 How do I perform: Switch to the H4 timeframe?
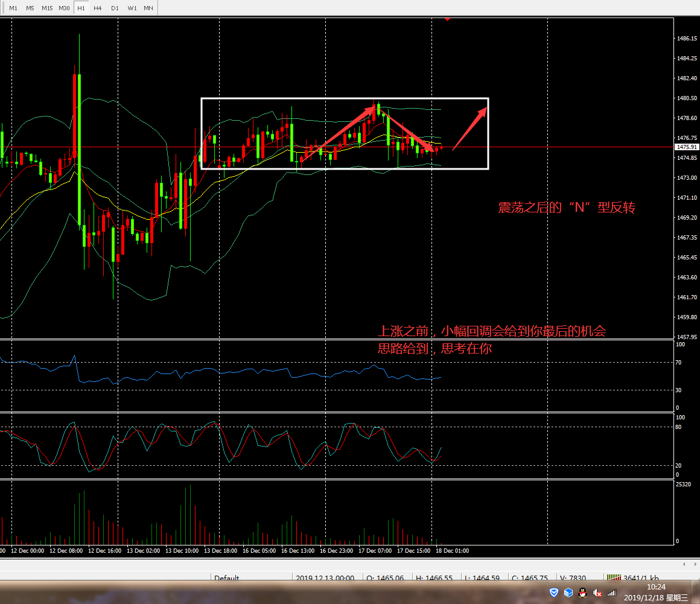(x=98, y=8)
